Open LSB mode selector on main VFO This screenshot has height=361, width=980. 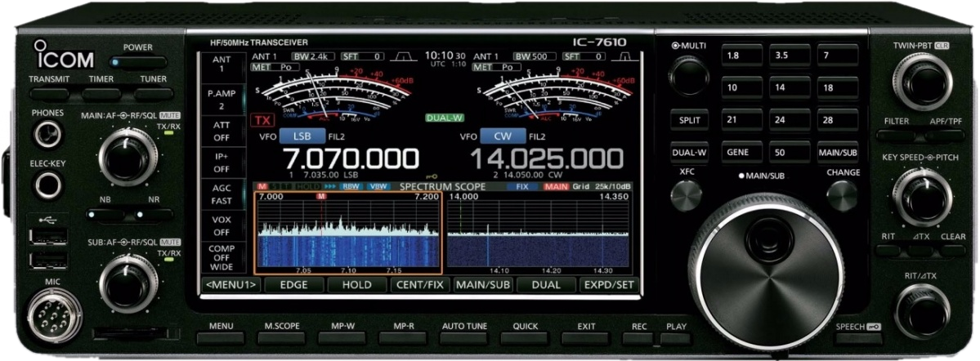tap(298, 136)
